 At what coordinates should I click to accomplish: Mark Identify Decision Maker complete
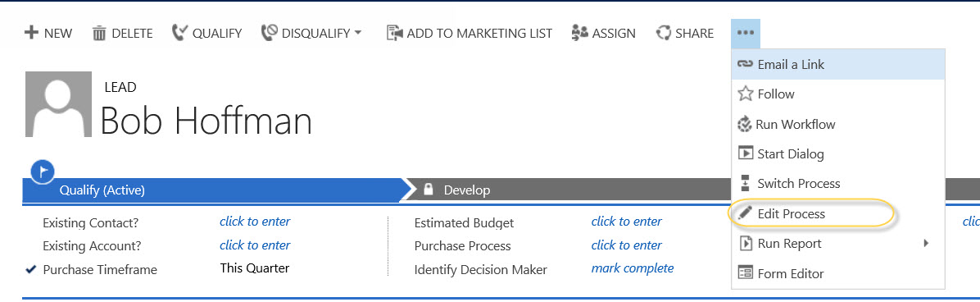coord(633,268)
